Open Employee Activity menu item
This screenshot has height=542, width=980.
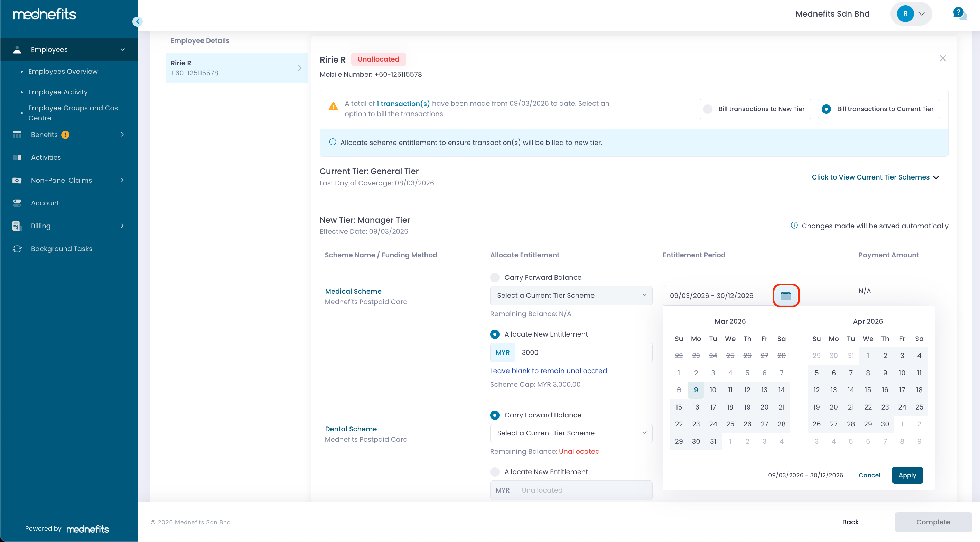click(x=58, y=92)
